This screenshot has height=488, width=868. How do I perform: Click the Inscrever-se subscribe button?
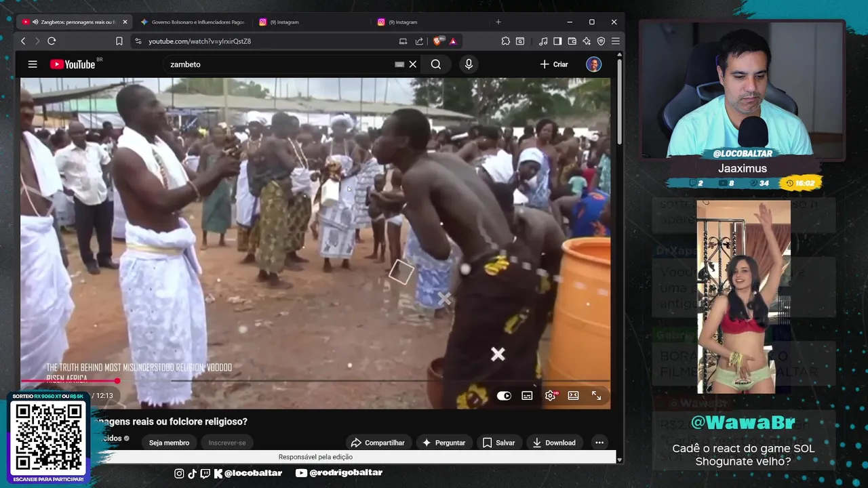pos(226,443)
